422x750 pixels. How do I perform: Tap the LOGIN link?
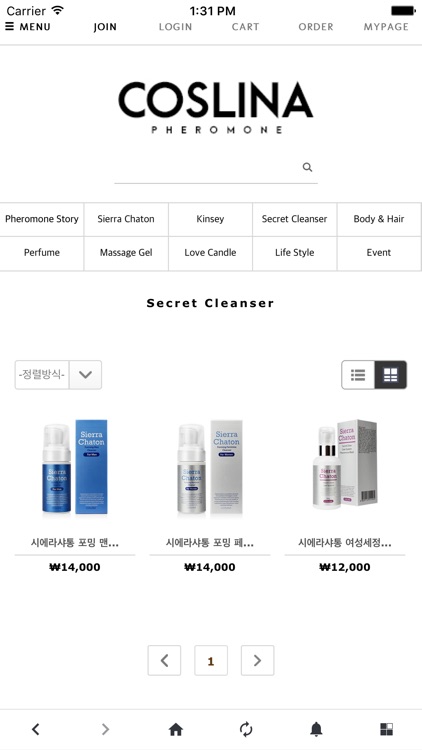[x=175, y=27]
